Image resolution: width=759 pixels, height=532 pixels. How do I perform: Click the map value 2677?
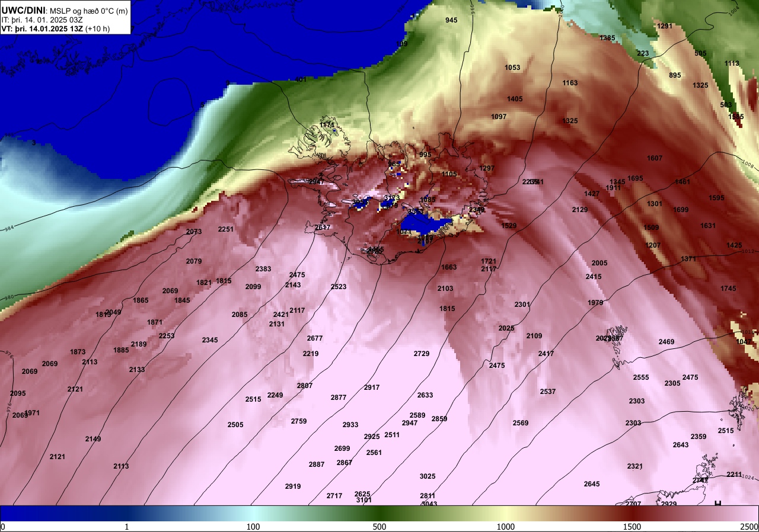pos(315,338)
